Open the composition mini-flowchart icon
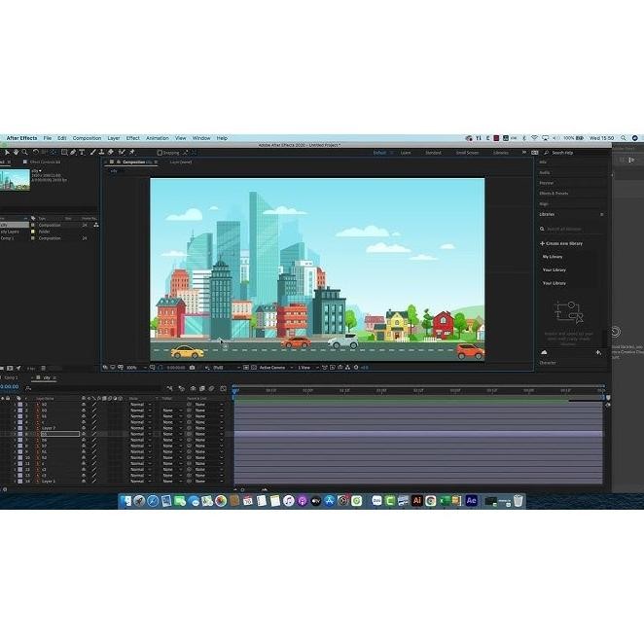This screenshot has height=644, width=644. (x=169, y=388)
